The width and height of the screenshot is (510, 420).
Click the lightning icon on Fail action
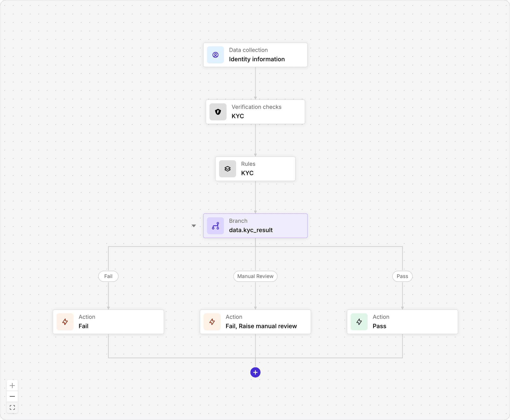[65, 322]
